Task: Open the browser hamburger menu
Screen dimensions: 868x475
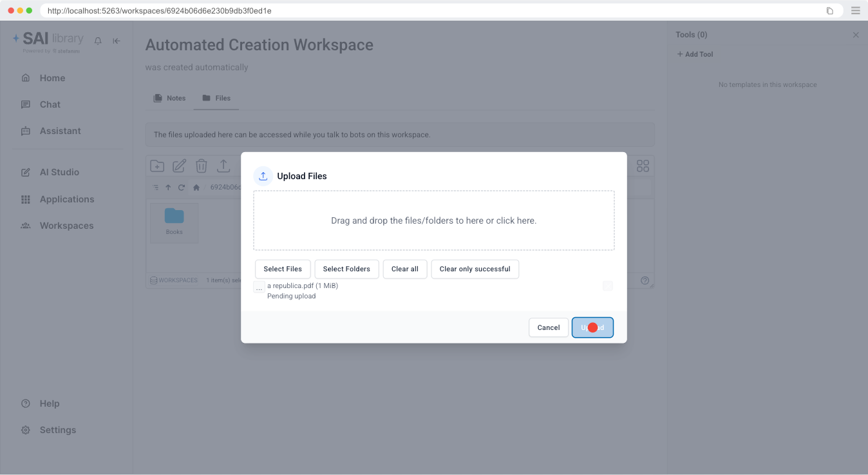Action: point(855,10)
